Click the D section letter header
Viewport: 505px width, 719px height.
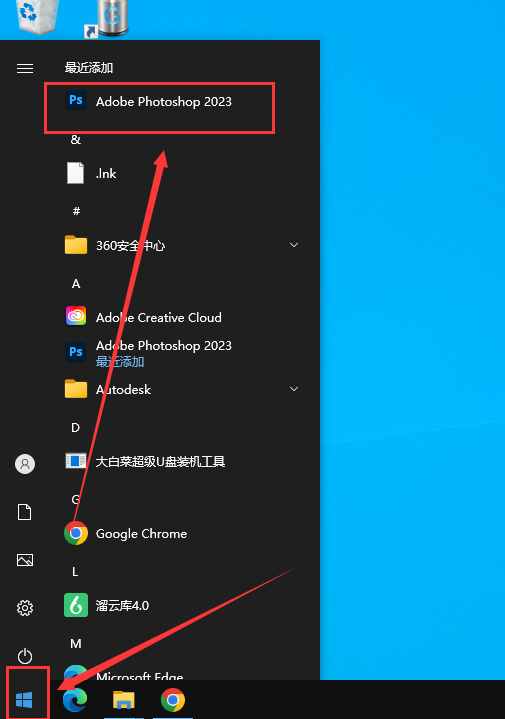(x=76, y=428)
